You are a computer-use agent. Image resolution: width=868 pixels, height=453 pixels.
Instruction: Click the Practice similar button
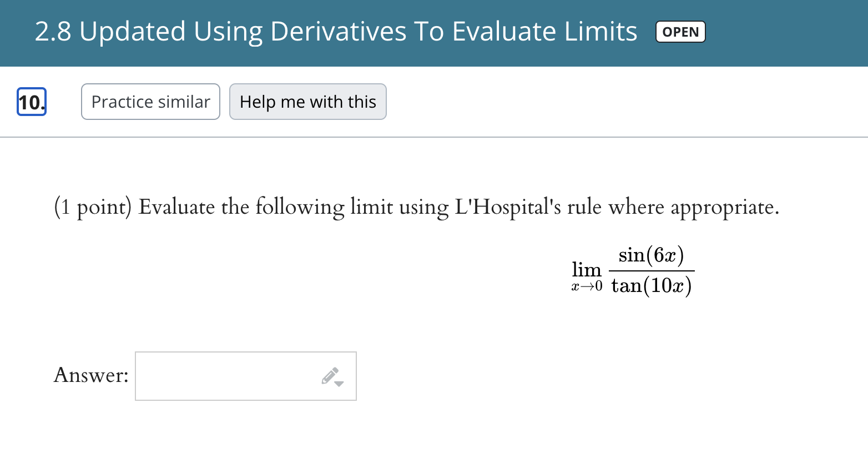tap(150, 102)
